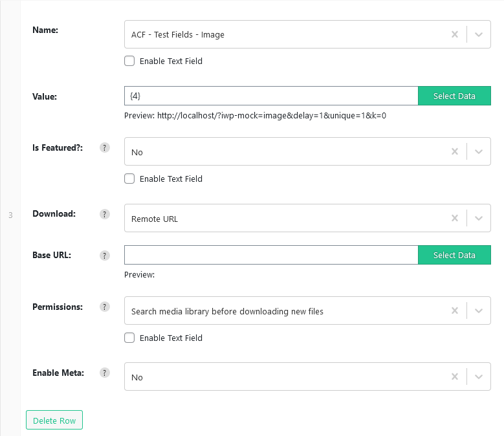The height and width of the screenshot is (436, 504).
Task: Clear the Is Featured selection
Action: click(x=454, y=151)
